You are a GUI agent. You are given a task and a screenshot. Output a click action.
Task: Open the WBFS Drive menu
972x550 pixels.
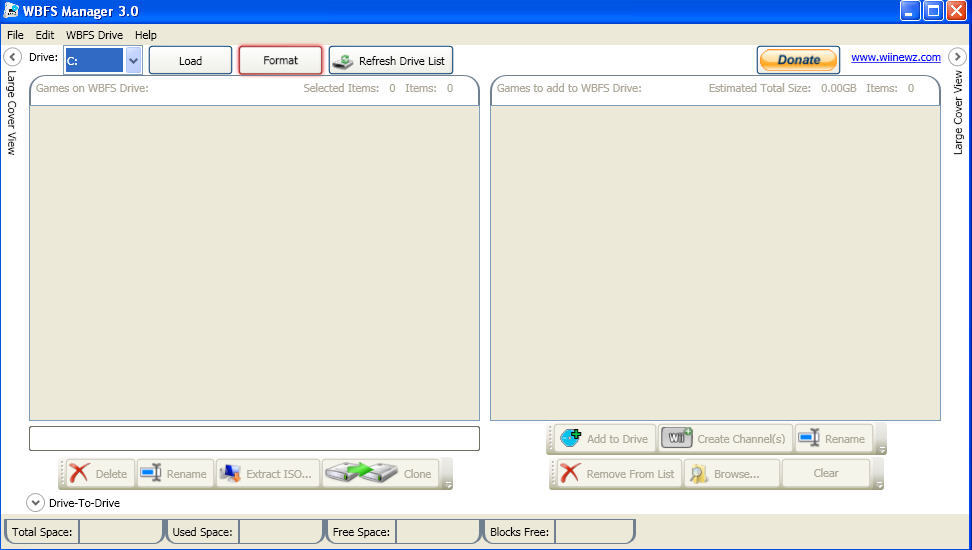coord(94,35)
